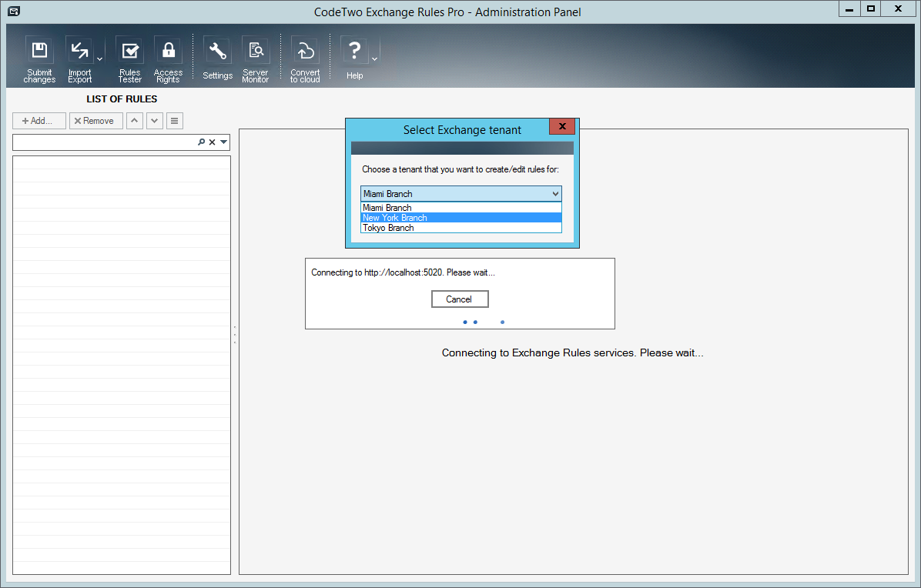Open the rules list options menu icon
This screenshot has width=921, height=588.
click(175, 121)
